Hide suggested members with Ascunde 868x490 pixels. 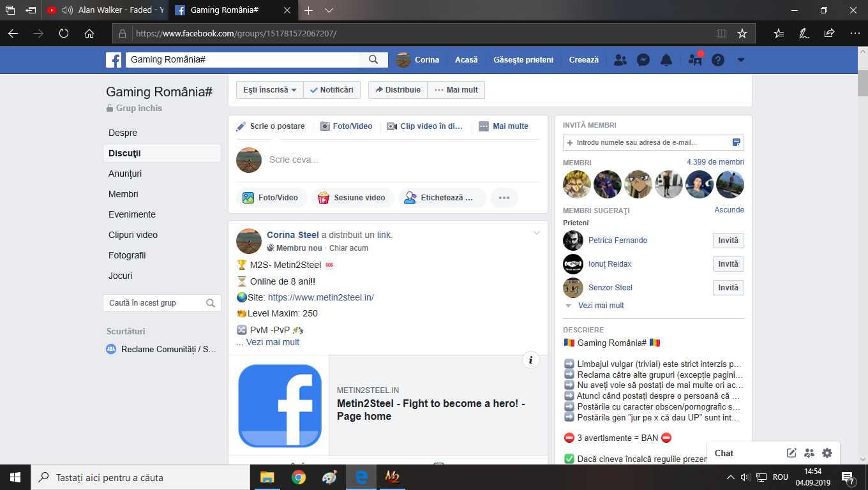(x=730, y=210)
